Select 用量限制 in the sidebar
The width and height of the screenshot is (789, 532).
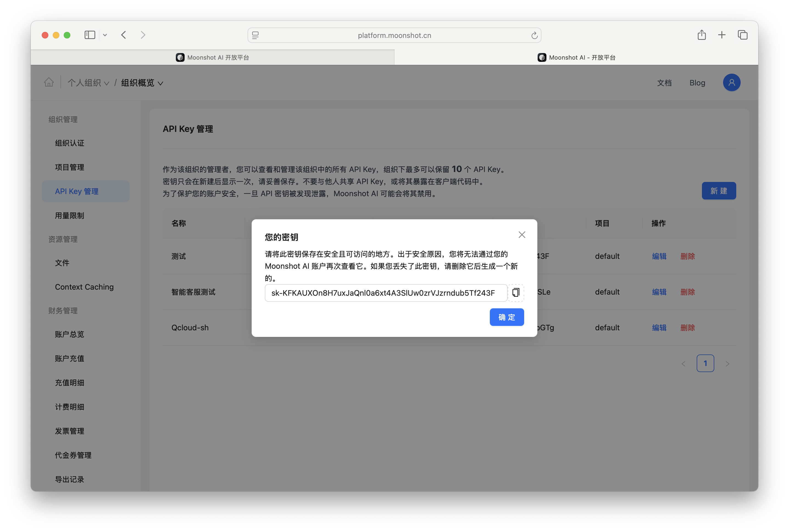70,215
